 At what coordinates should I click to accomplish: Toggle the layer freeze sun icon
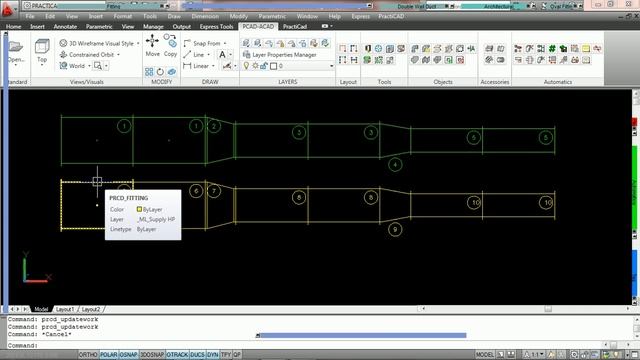255,66
